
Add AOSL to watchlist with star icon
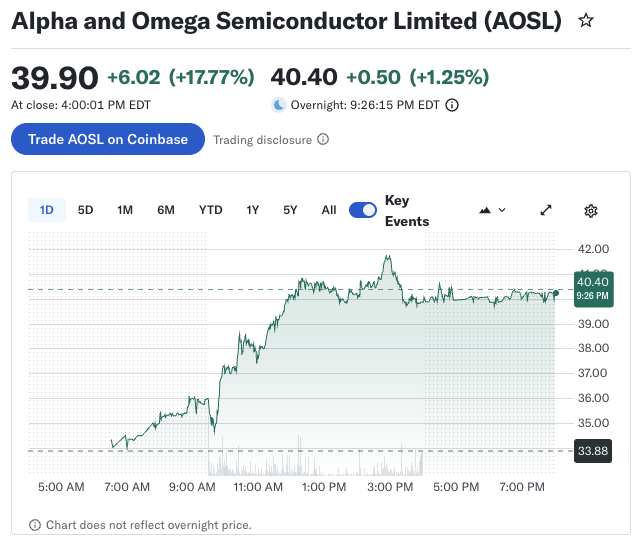(586, 20)
